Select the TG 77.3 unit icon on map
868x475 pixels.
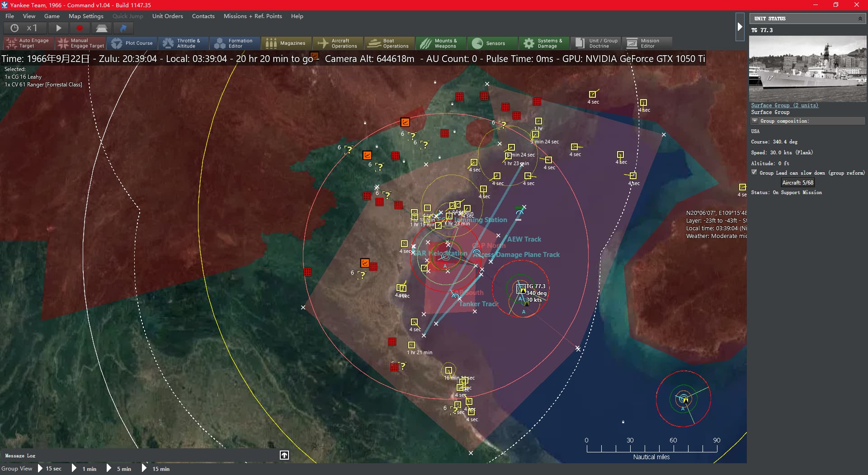(x=520, y=288)
